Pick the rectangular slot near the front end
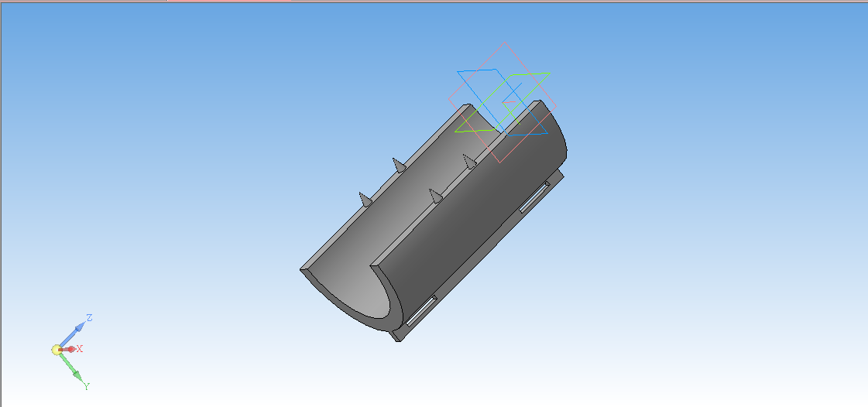 click(421, 311)
